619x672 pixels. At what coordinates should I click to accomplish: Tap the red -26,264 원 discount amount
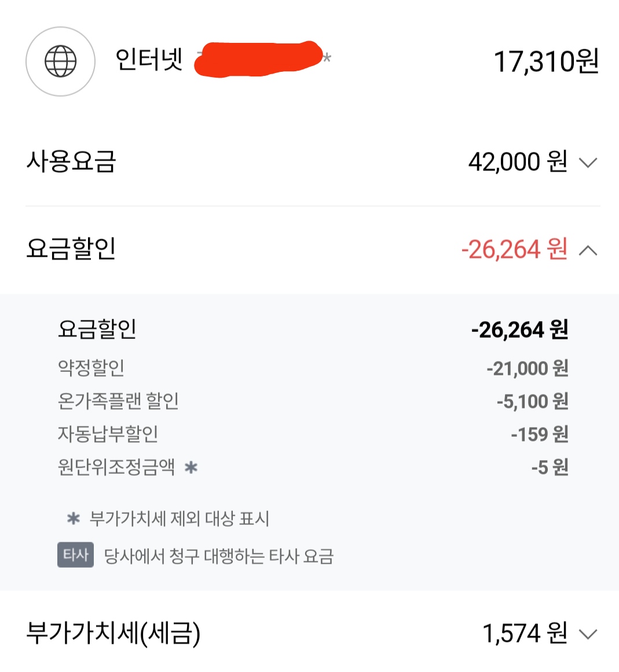(514, 250)
